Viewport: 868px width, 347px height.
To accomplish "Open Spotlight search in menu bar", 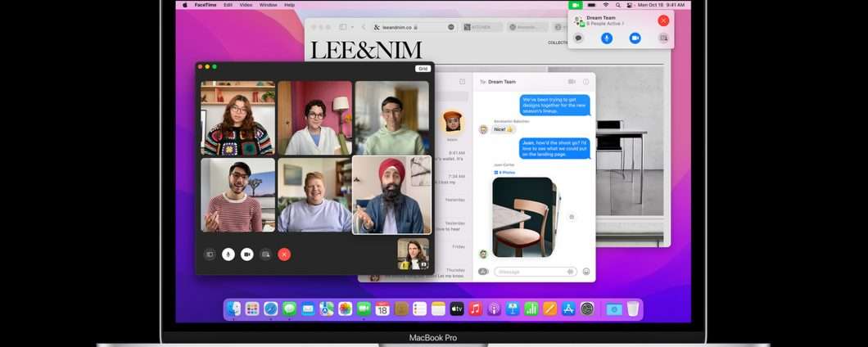I will coord(617,5).
